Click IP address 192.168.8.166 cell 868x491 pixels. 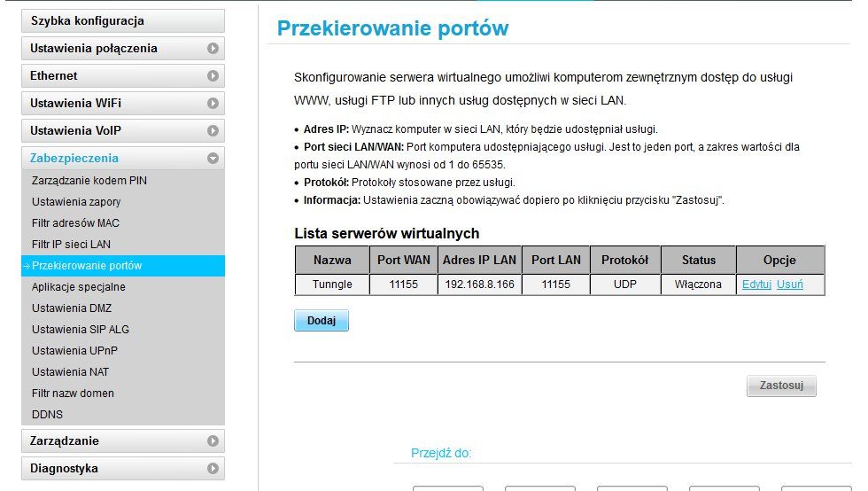[x=479, y=284]
